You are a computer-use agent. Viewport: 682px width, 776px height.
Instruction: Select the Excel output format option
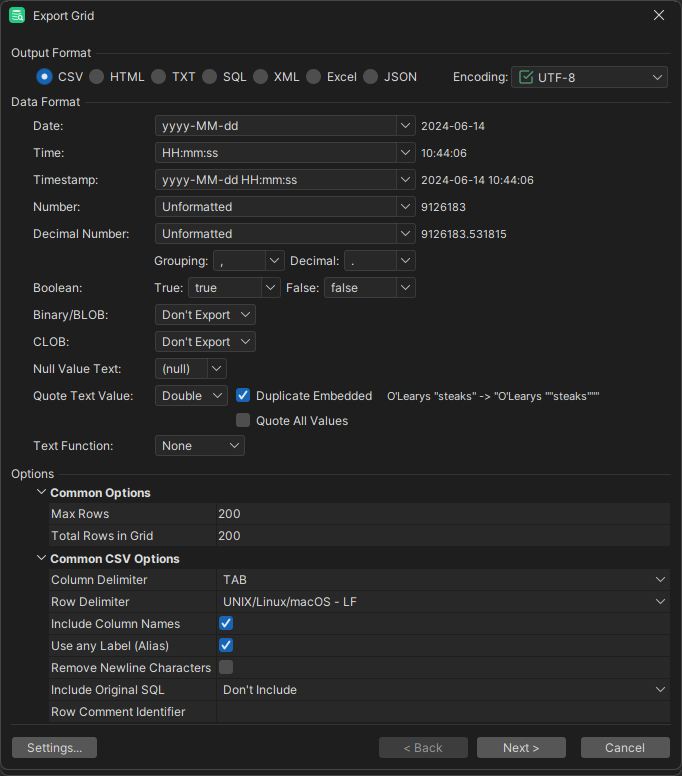pos(313,77)
